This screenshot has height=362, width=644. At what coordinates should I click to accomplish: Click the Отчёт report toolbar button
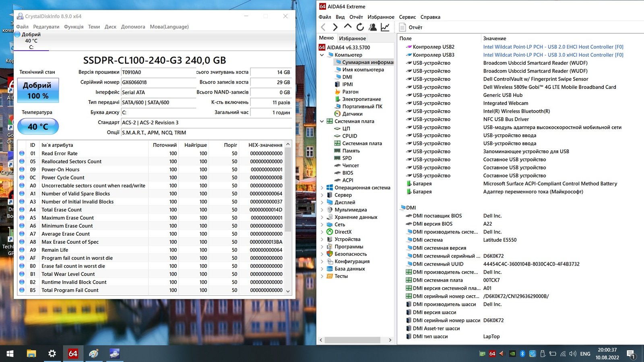point(411,27)
